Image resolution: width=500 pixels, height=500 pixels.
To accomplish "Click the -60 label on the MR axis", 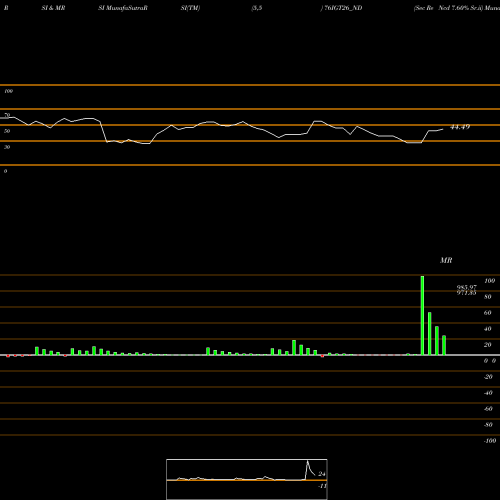I will tap(488, 409).
